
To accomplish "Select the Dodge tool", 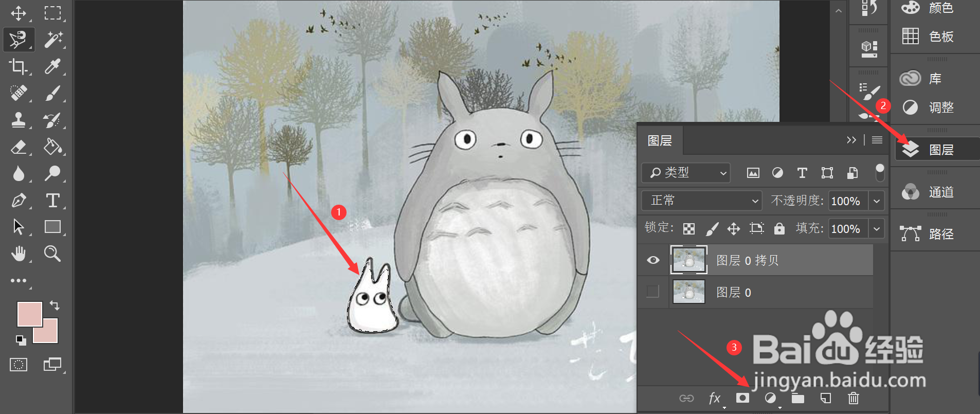I will pyautogui.click(x=52, y=173).
